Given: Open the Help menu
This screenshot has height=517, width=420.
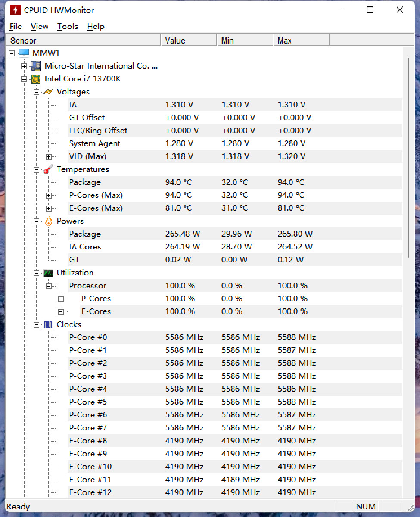Looking at the screenshot, I should [96, 27].
